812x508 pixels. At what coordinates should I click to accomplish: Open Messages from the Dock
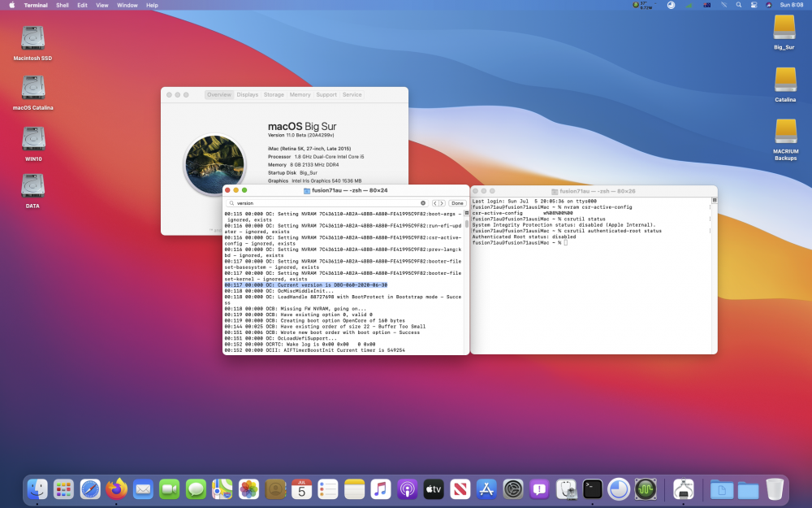click(196, 488)
